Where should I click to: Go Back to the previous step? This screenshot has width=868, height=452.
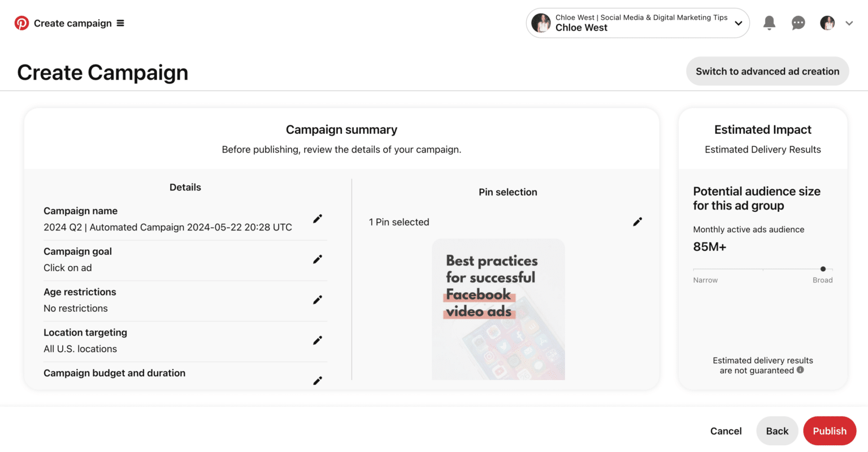(x=777, y=431)
